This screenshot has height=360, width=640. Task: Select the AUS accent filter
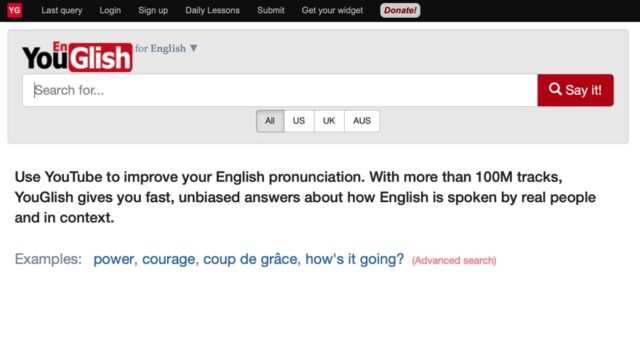[362, 121]
